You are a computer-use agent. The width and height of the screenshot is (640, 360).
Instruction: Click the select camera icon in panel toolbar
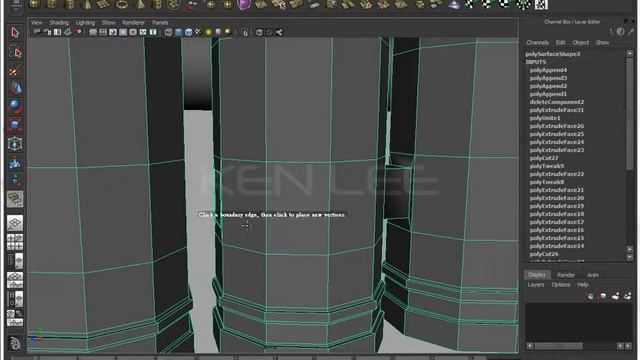pyautogui.click(x=37, y=32)
